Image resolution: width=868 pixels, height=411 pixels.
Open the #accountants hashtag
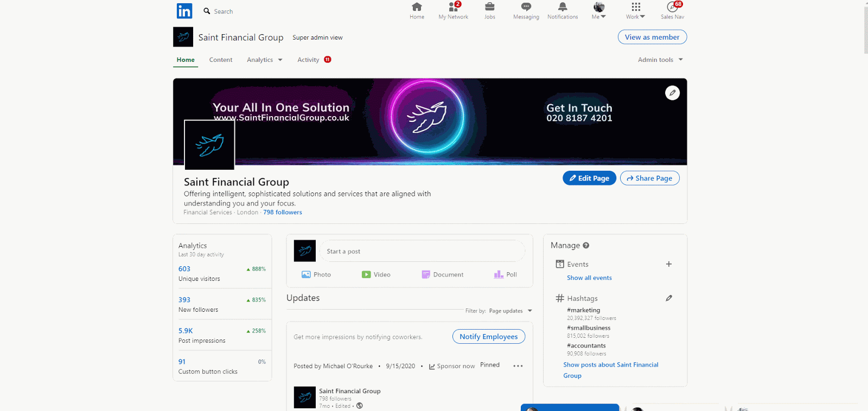586,345
